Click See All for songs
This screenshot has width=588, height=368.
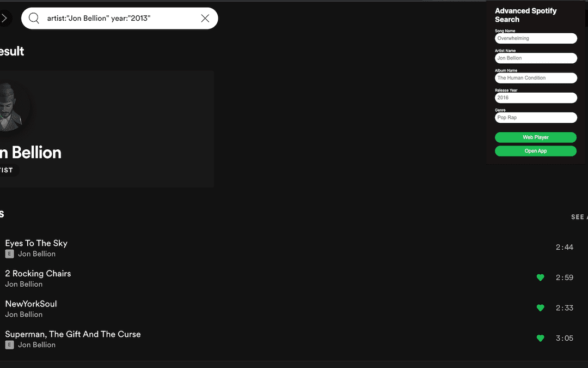coord(579,217)
